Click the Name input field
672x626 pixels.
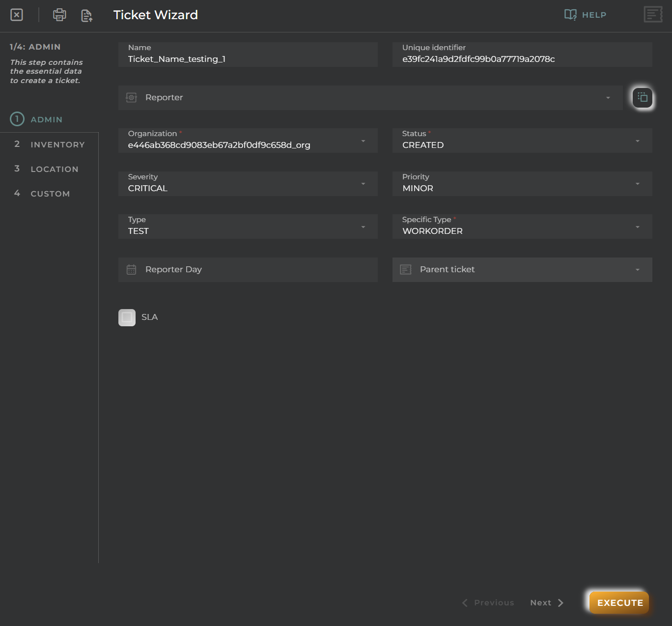[x=248, y=55]
